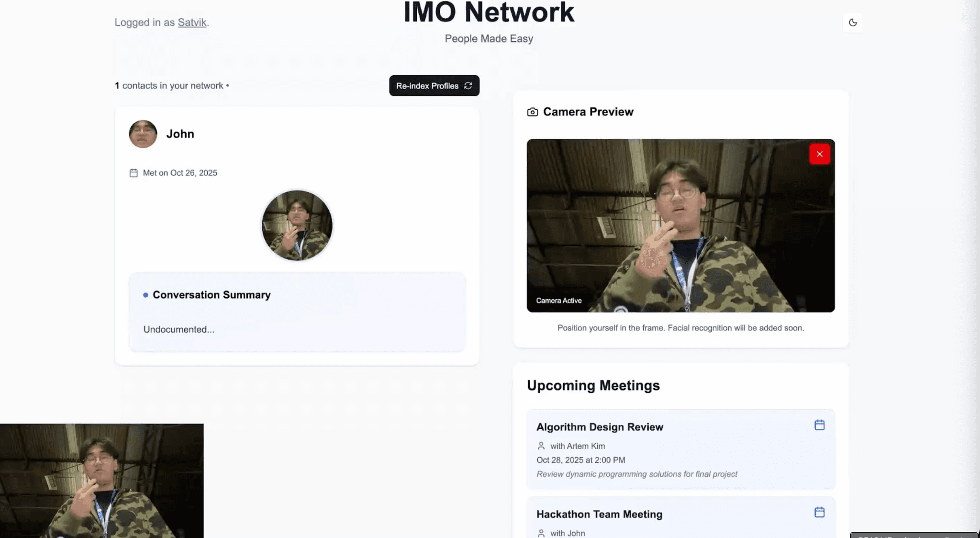Click the Conversation Summary heading

coord(212,295)
